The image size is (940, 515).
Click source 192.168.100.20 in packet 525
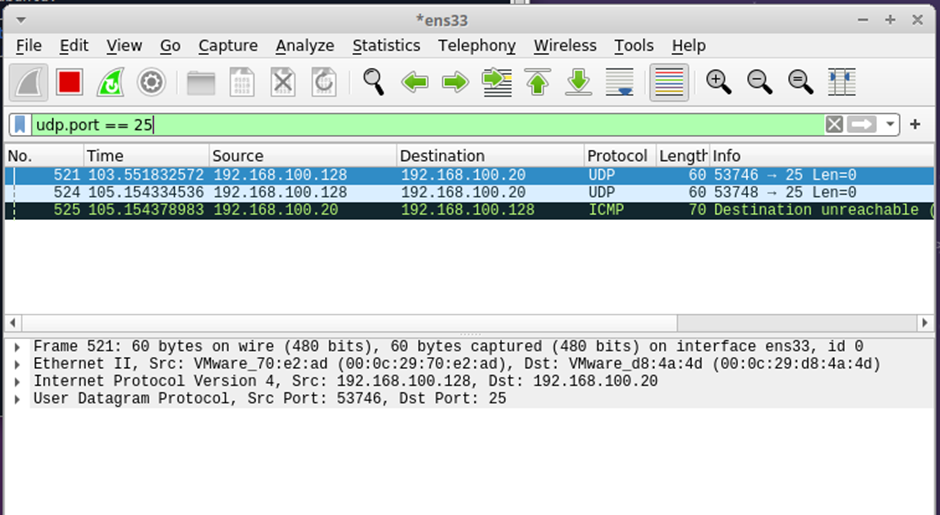(x=276, y=210)
